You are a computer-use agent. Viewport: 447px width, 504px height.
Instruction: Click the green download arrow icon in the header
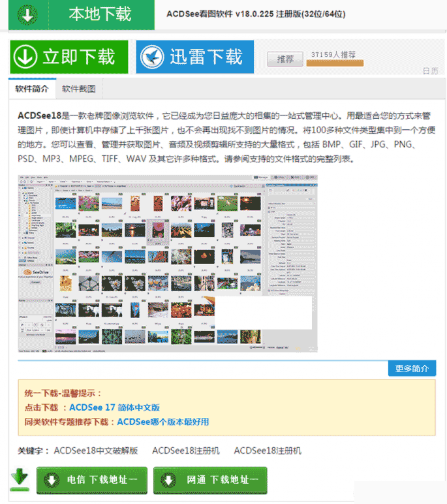tap(27, 14)
